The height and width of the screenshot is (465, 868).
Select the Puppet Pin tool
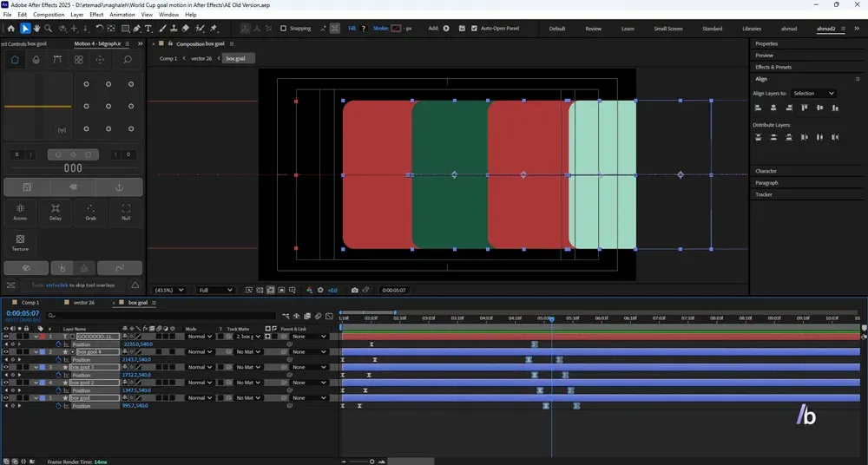pos(214,29)
